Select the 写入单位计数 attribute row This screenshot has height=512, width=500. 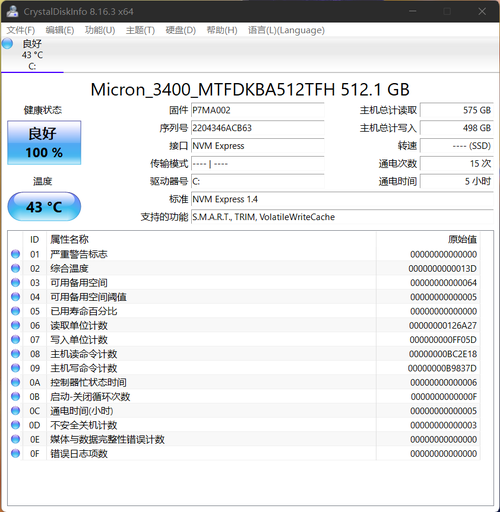(245, 340)
